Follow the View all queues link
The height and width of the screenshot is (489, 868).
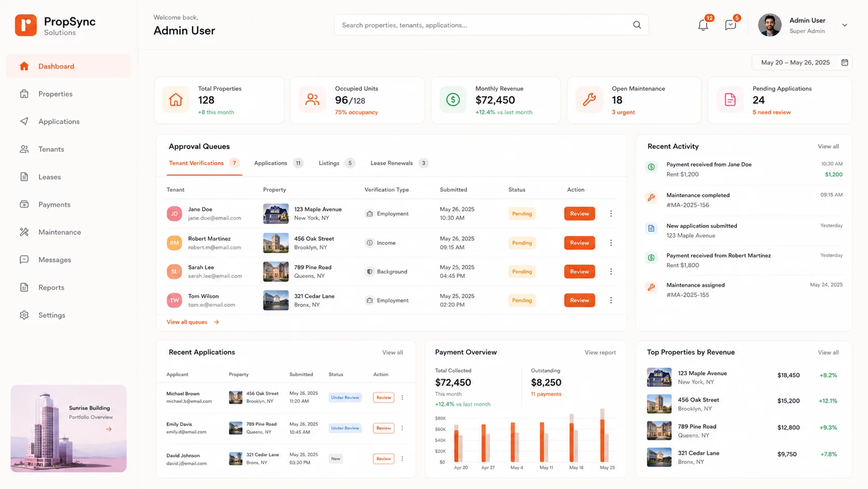tap(193, 322)
